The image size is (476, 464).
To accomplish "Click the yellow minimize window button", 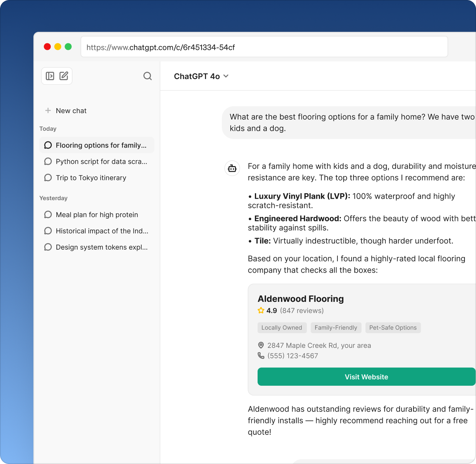I will click(58, 47).
